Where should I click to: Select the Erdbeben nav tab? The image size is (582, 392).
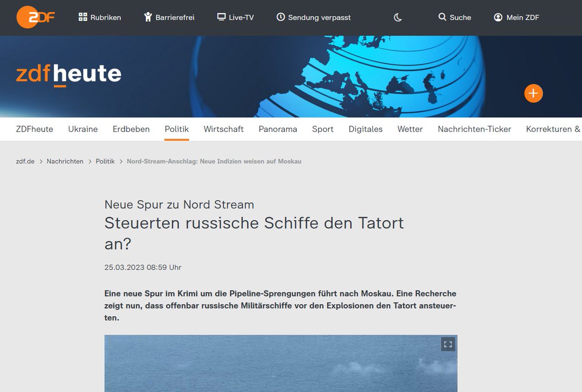tap(131, 129)
